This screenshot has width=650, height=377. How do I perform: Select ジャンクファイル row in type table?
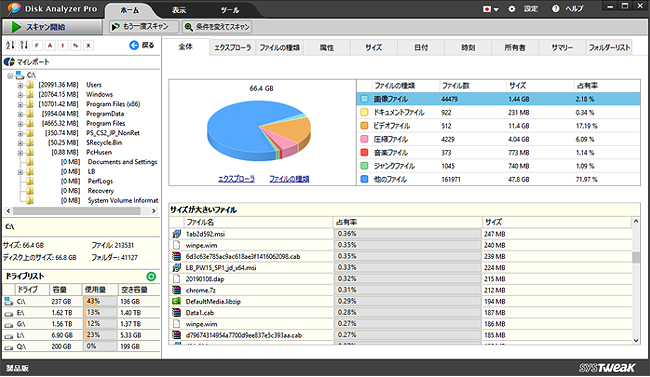pyautogui.click(x=498, y=166)
